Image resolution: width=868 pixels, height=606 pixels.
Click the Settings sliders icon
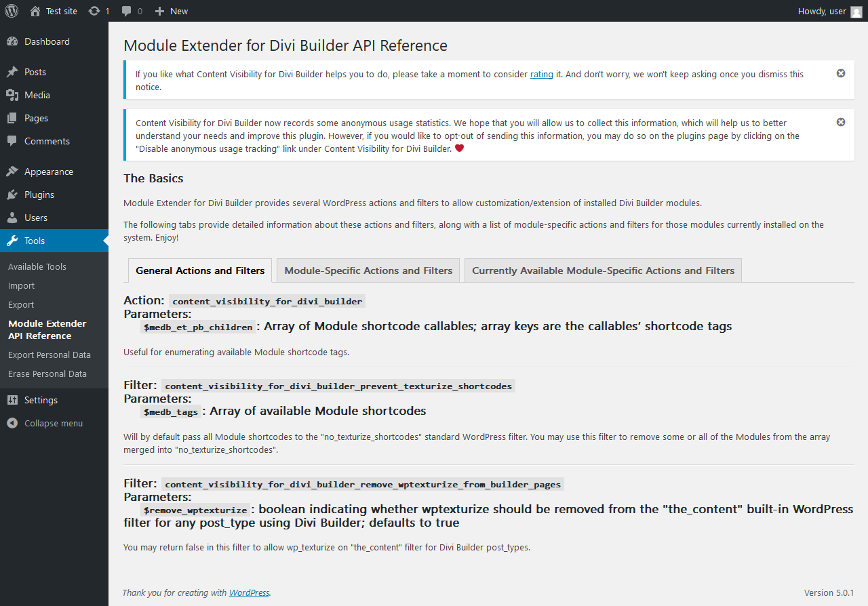pos(12,400)
